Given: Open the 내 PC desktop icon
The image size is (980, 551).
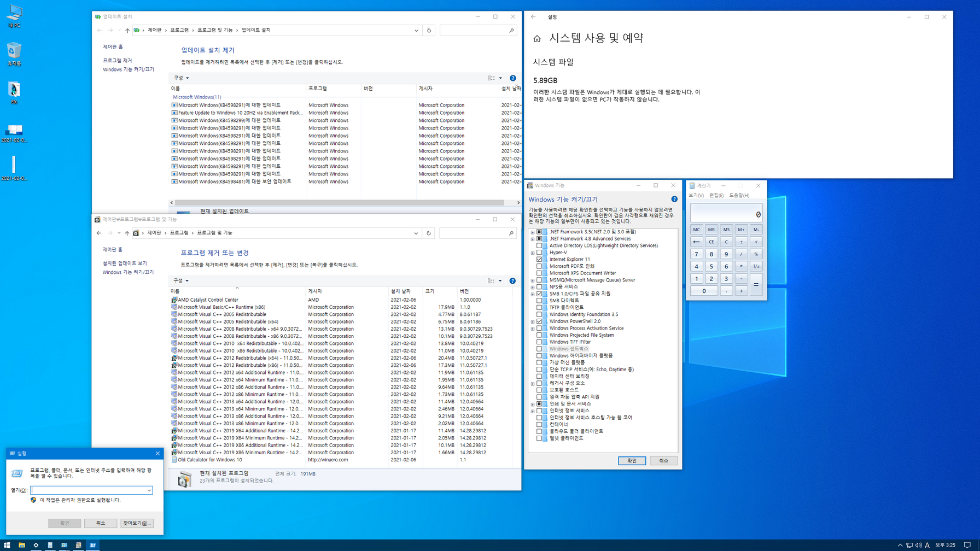Looking at the screenshot, I should coord(14,16).
